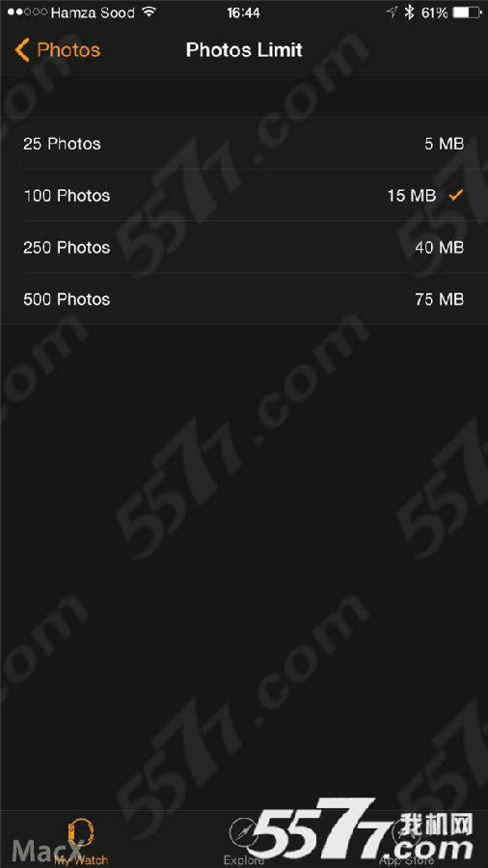
Task: Open the Explore compass icon
Action: point(243,832)
